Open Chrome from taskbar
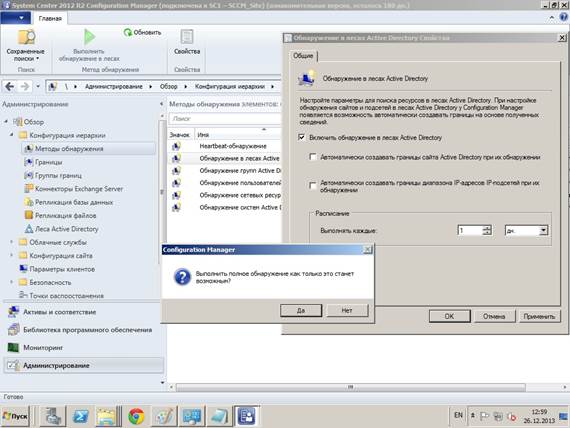 point(136,416)
